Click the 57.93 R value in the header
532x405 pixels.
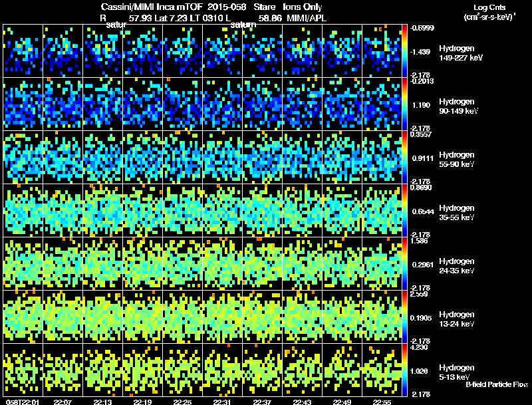click(x=140, y=19)
